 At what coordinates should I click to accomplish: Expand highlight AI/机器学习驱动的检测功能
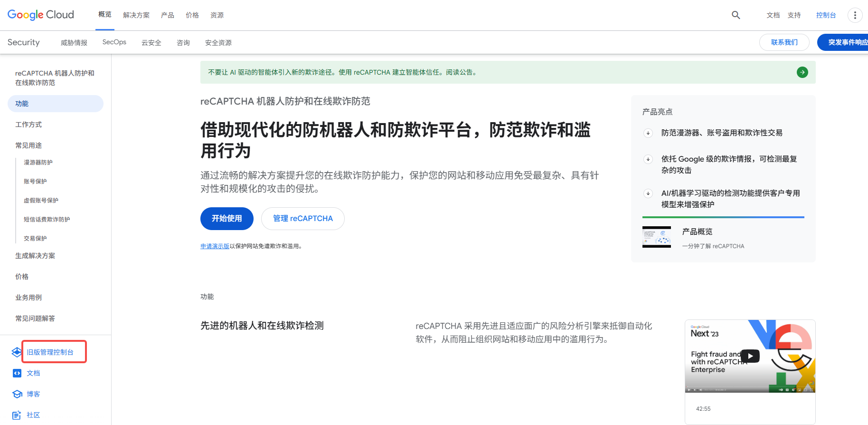pyautogui.click(x=648, y=193)
